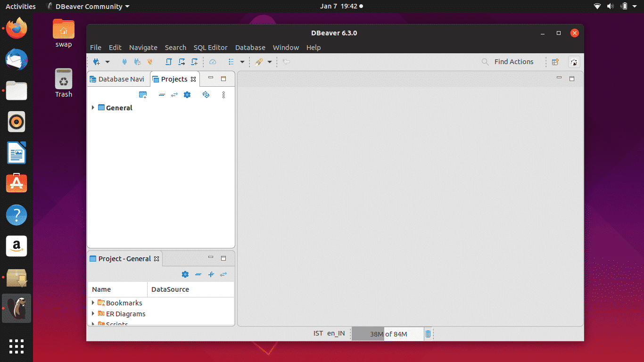Click Expand All plus icon in Project - General
Viewport: 644px width, 362px height.
click(x=211, y=274)
